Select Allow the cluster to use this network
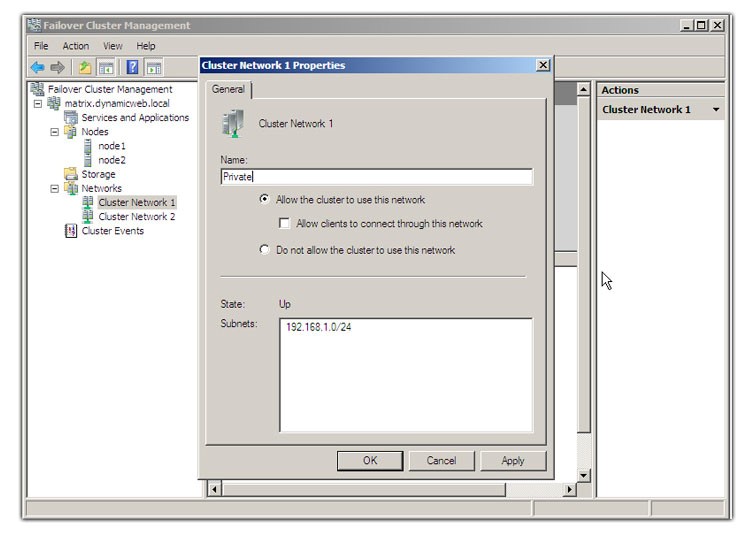The image size is (747, 535). [x=264, y=199]
